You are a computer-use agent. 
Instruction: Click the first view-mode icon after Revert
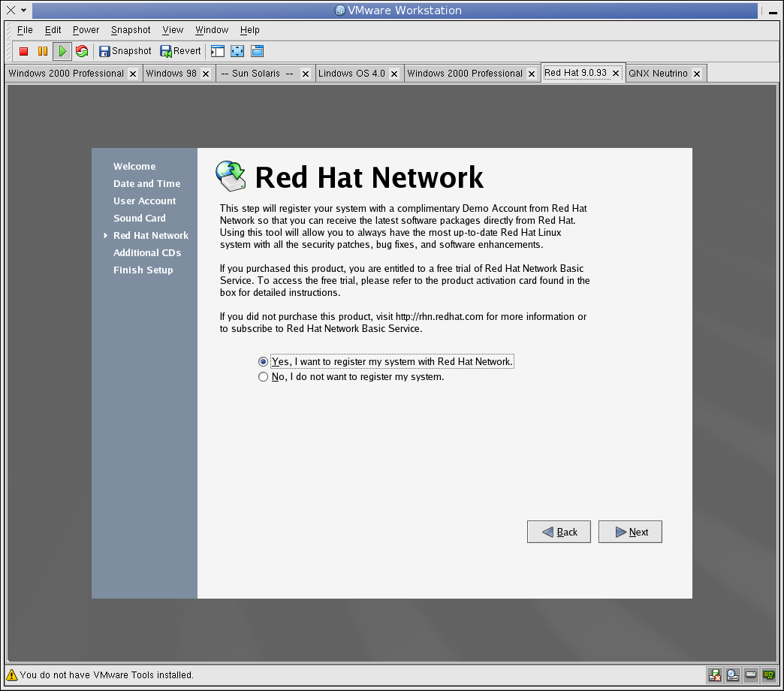point(218,51)
